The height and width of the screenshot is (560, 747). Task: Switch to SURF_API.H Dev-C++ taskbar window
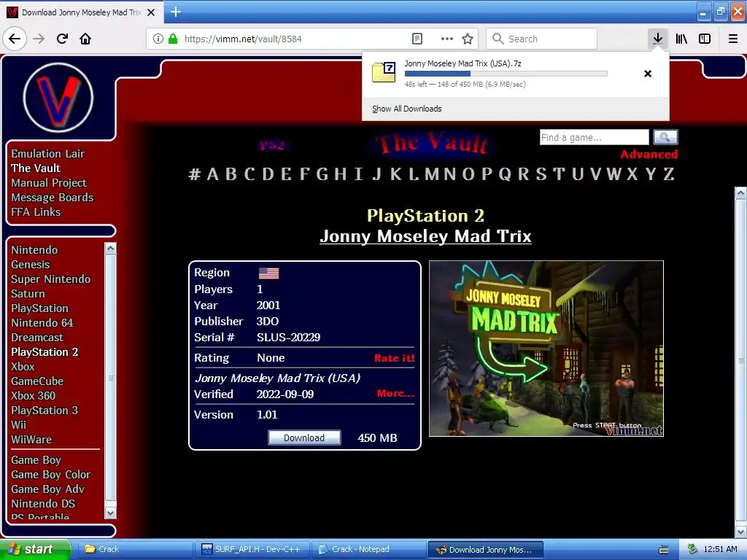(x=252, y=550)
